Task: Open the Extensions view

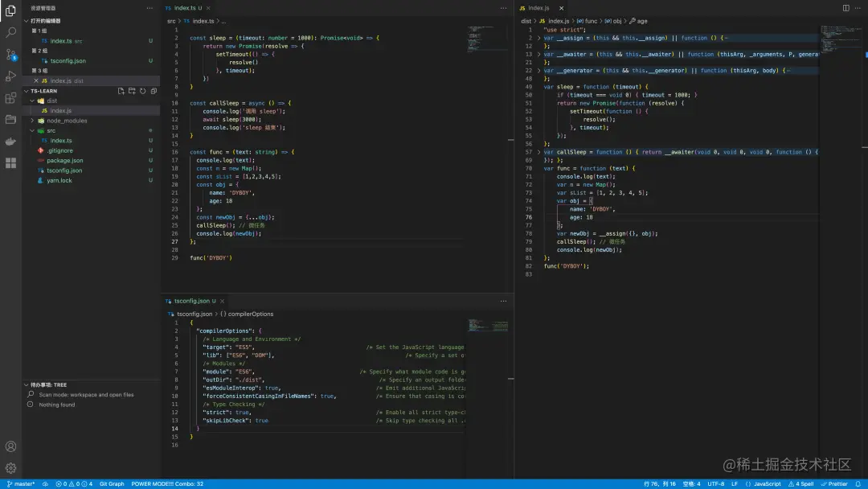Action: click(x=10, y=98)
